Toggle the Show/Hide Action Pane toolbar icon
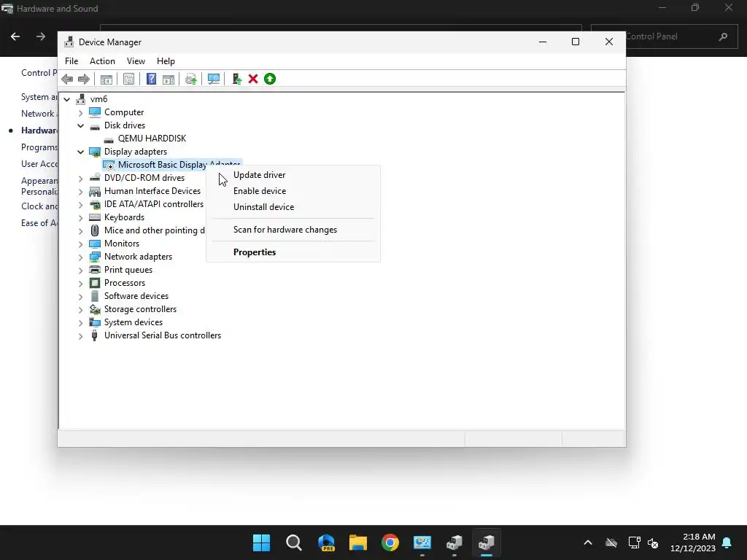 [x=169, y=79]
